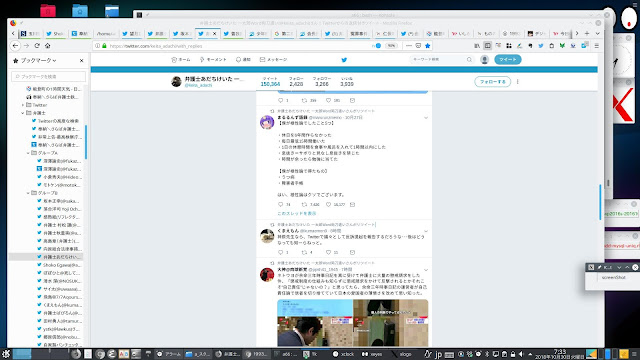Open the まるるんず tweet dropdown chevron
The width and height of the screenshot is (640, 360).
click(x=426, y=118)
